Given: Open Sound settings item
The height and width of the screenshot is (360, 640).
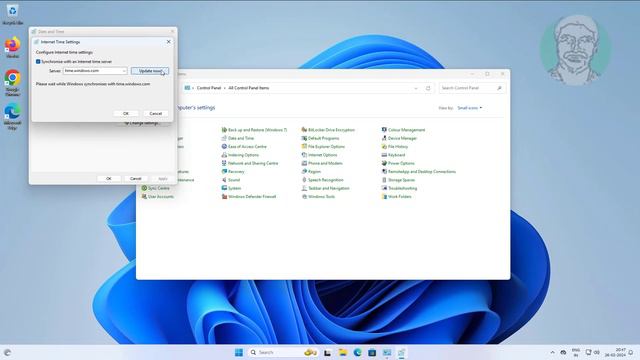Looking at the screenshot, I should pos(231,180).
